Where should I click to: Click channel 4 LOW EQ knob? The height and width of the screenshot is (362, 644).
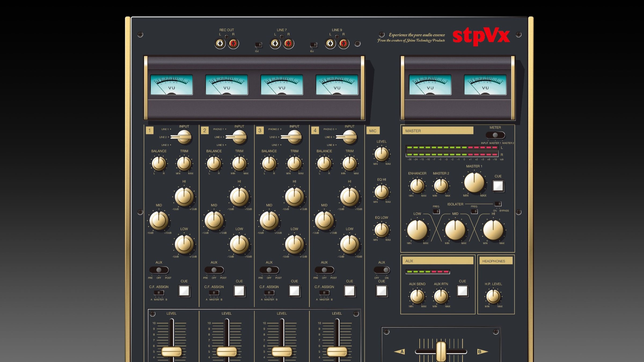point(349,244)
